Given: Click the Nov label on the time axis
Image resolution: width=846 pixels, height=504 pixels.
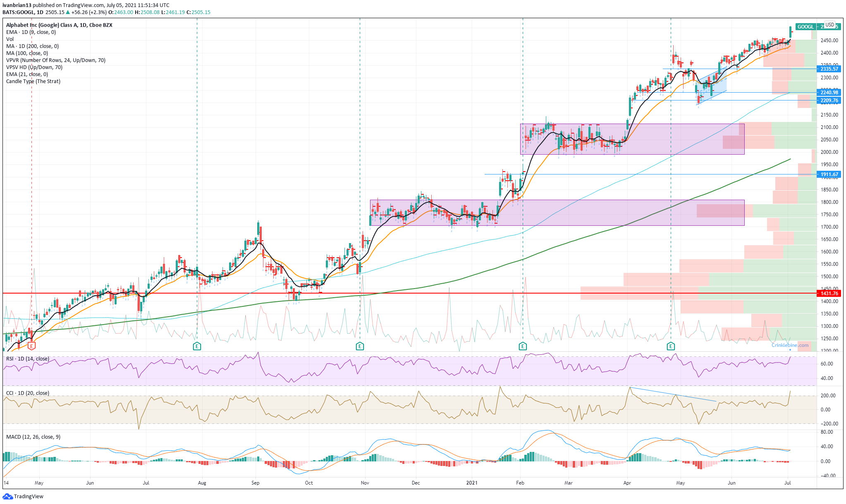Looking at the screenshot, I should [x=365, y=483].
